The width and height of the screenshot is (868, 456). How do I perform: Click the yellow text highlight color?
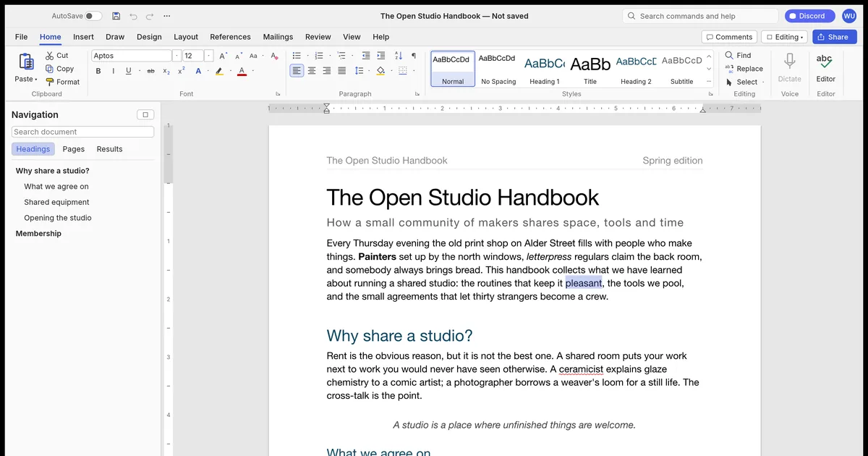coord(219,71)
